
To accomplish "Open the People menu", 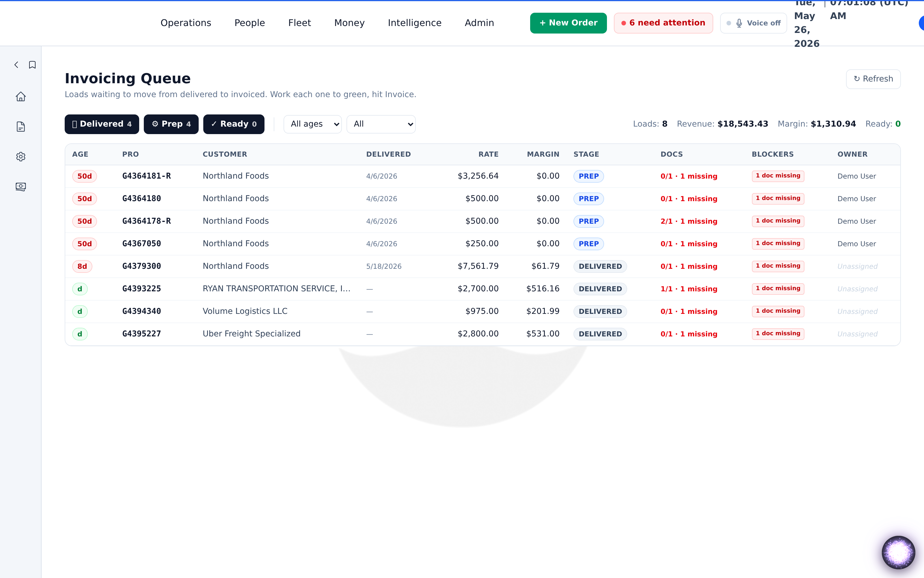I will tap(250, 23).
